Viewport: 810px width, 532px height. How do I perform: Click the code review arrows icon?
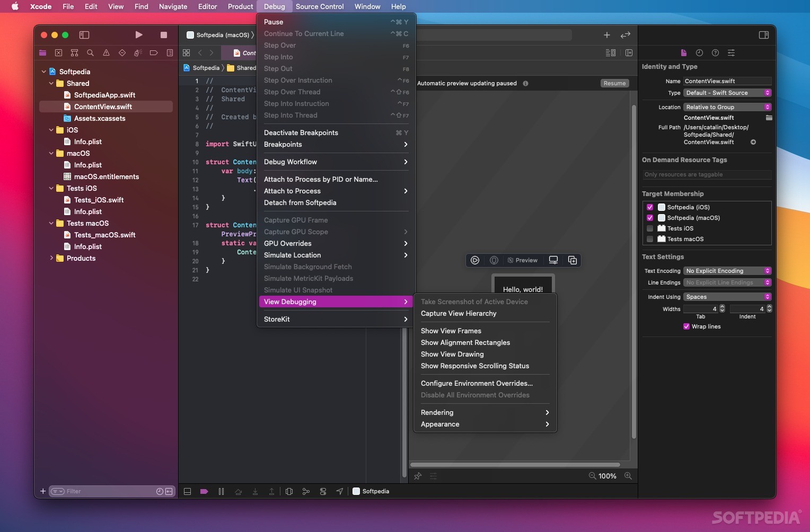pyautogui.click(x=626, y=35)
